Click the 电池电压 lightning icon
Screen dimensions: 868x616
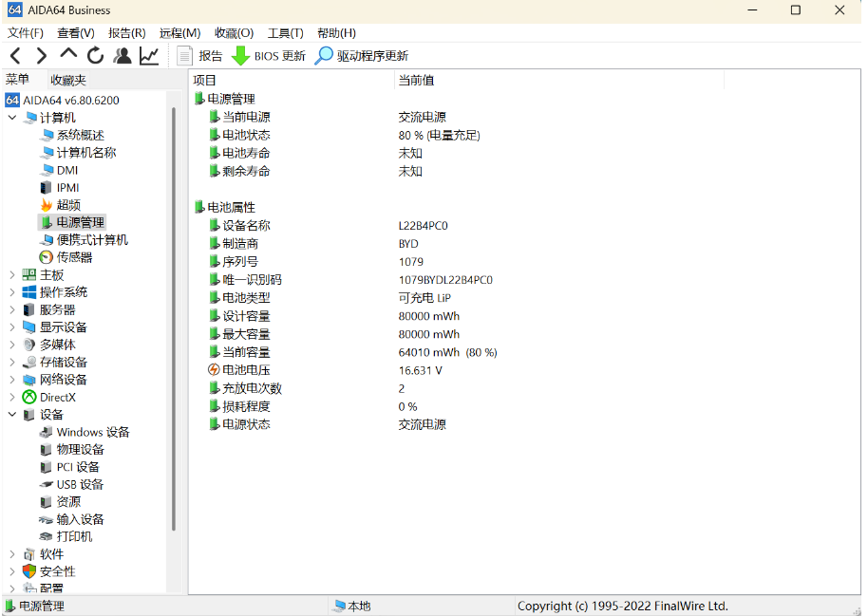click(214, 370)
